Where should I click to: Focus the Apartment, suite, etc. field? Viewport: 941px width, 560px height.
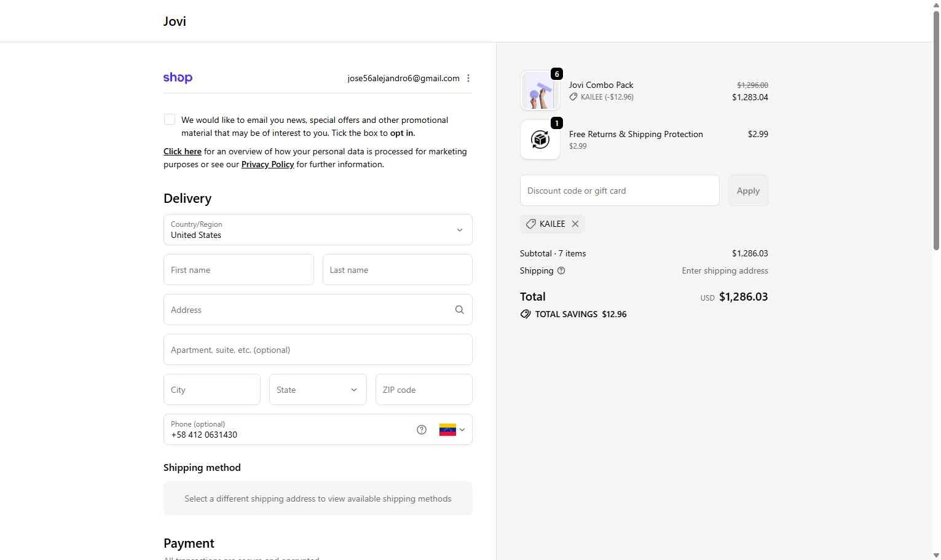pyautogui.click(x=318, y=350)
